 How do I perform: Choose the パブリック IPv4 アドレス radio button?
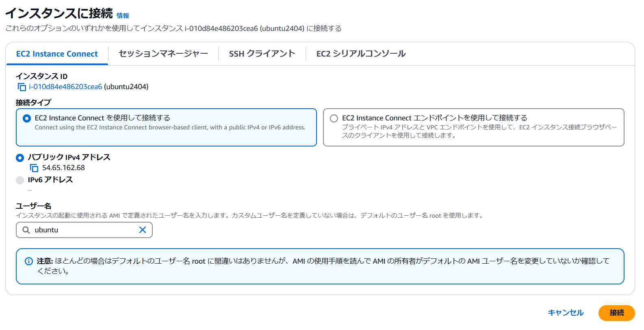[x=20, y=157]
